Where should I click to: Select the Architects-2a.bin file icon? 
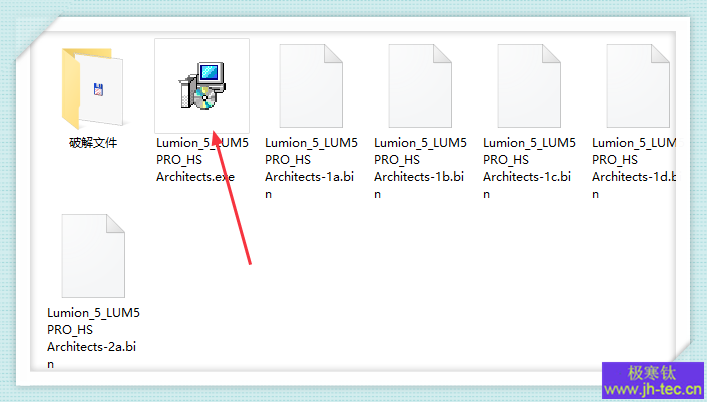coord(93,256)
